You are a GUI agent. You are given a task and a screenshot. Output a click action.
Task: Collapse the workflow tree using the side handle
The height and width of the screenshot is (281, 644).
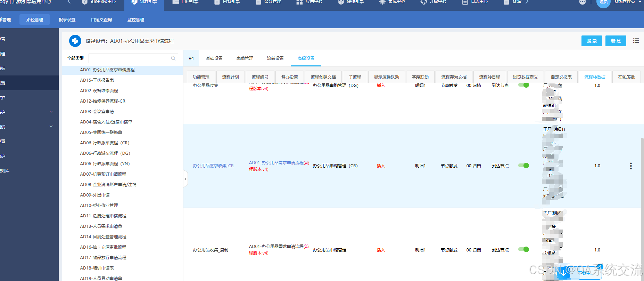click(185, 179)
